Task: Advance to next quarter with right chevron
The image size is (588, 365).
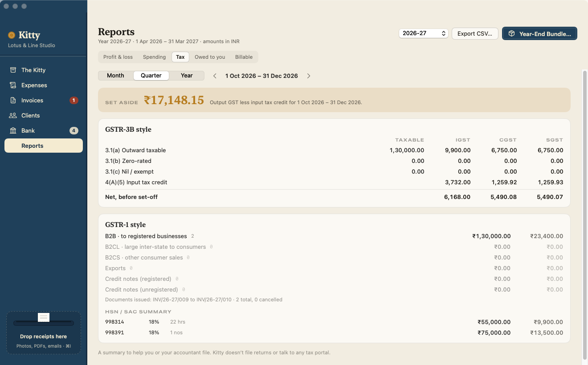Action: pos(309,76)
